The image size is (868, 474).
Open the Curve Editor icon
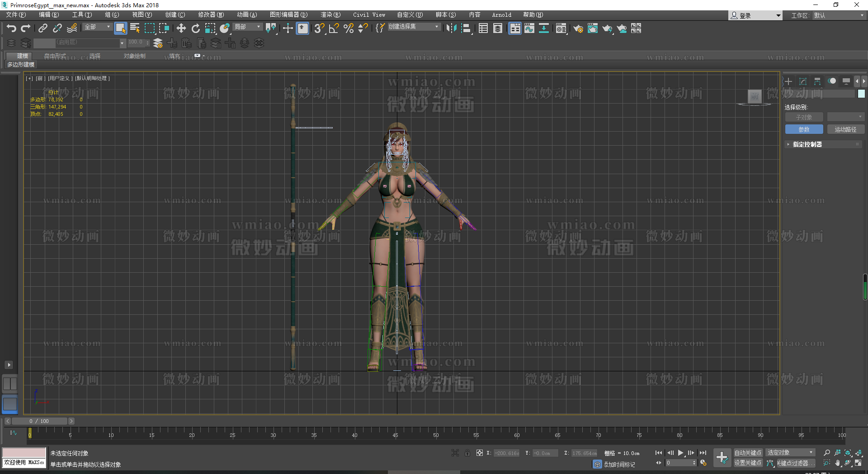[529, 28]
